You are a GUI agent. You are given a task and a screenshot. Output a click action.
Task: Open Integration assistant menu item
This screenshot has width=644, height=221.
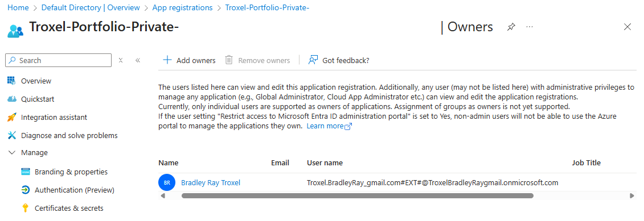tap(54, 117)
